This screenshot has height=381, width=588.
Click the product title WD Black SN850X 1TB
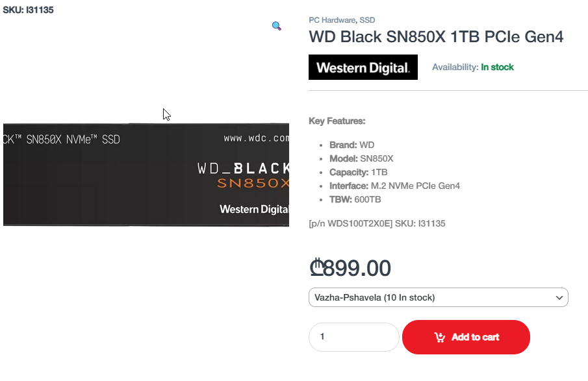[x=436, y=37]
